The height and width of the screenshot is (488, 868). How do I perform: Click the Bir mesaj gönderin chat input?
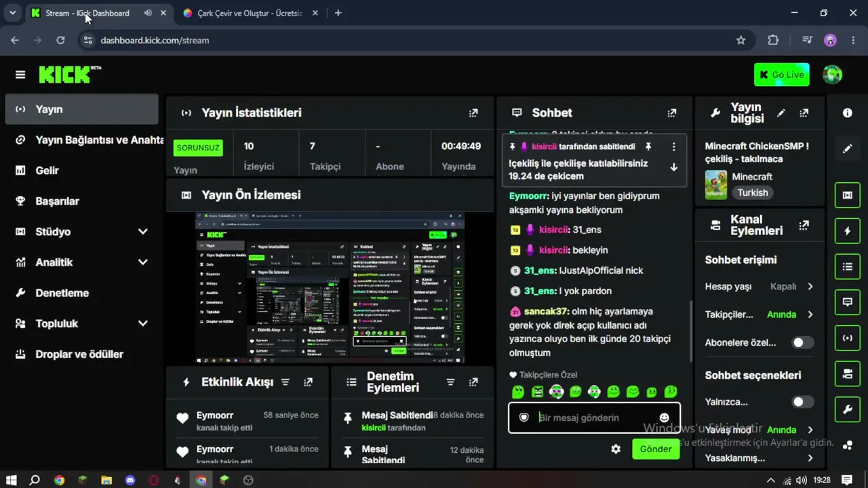[x=594, y=418]
